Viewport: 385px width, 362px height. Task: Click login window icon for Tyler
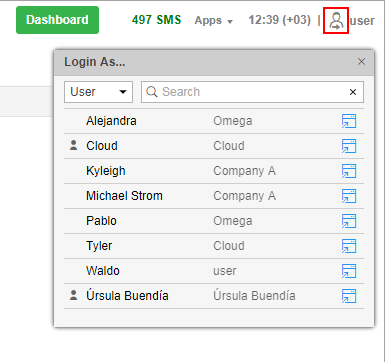pyautogui.click(x=349, y=246)
